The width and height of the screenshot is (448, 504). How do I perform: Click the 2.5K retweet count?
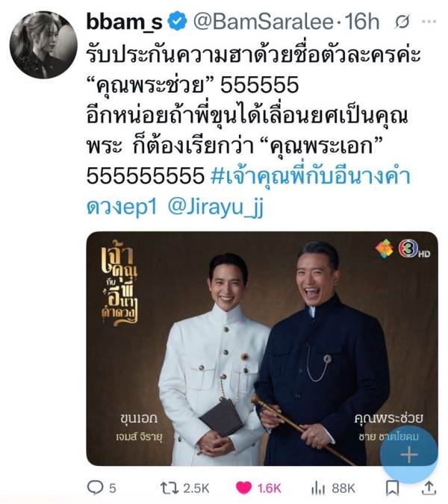click(x=196, y=488)
